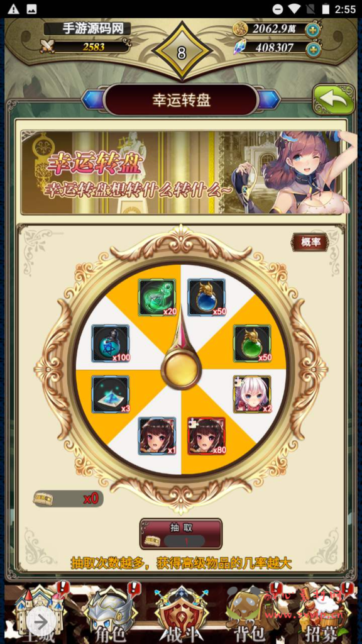
Task: Select the blue orb x50 prize
Action: point(206,297)
